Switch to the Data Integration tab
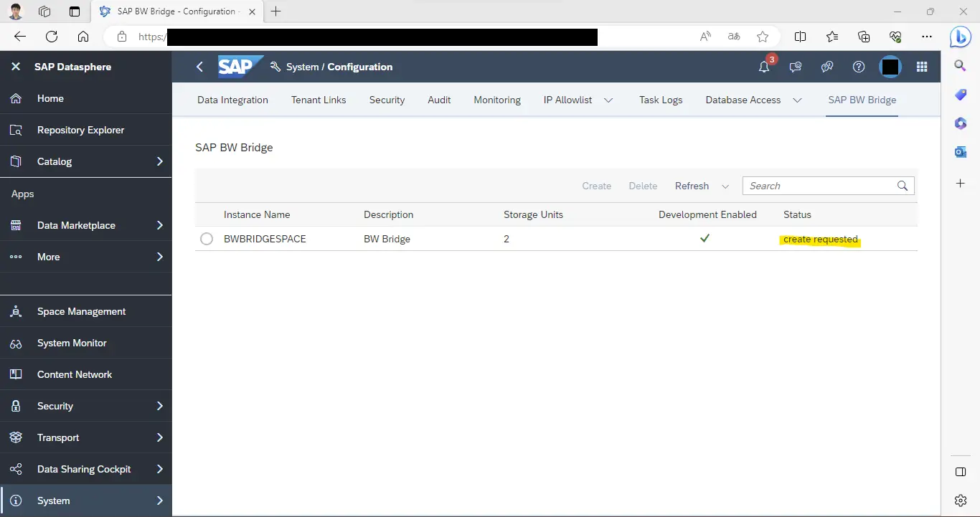 pos(232,100)
